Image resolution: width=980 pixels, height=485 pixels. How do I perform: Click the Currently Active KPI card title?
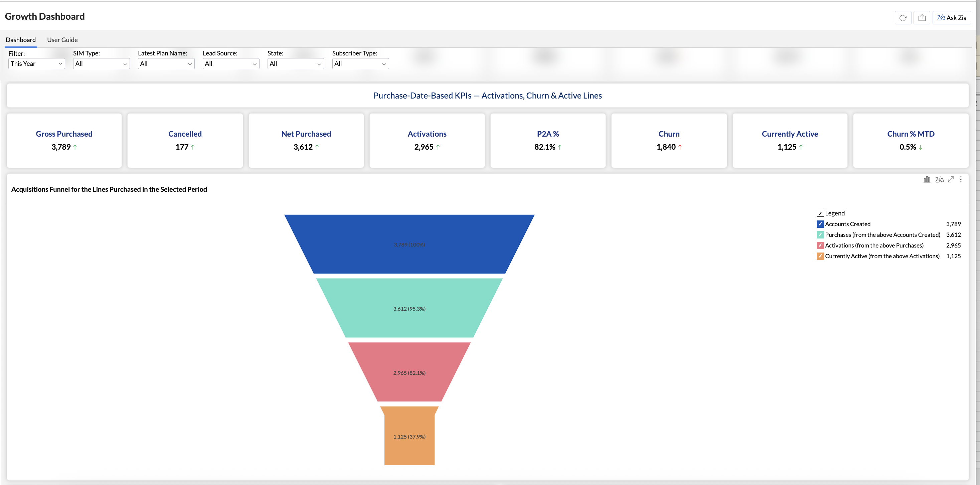point(789,134)
